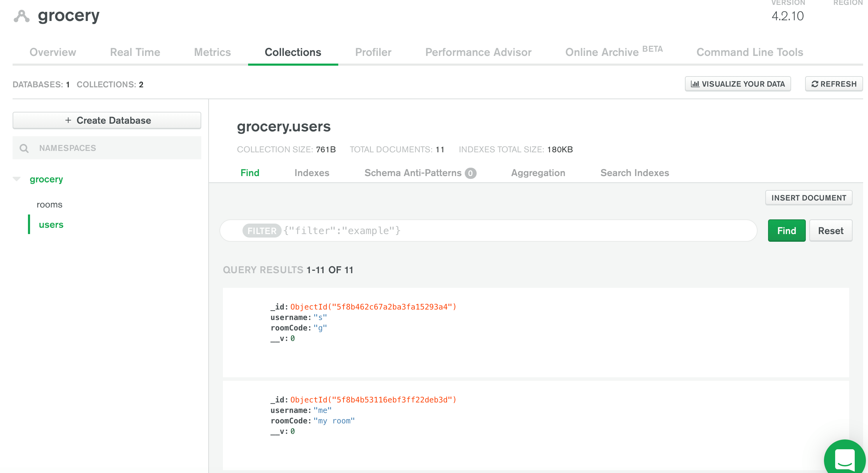
Task: Click the grocery cluster icon
Action: tap(21, 16)
